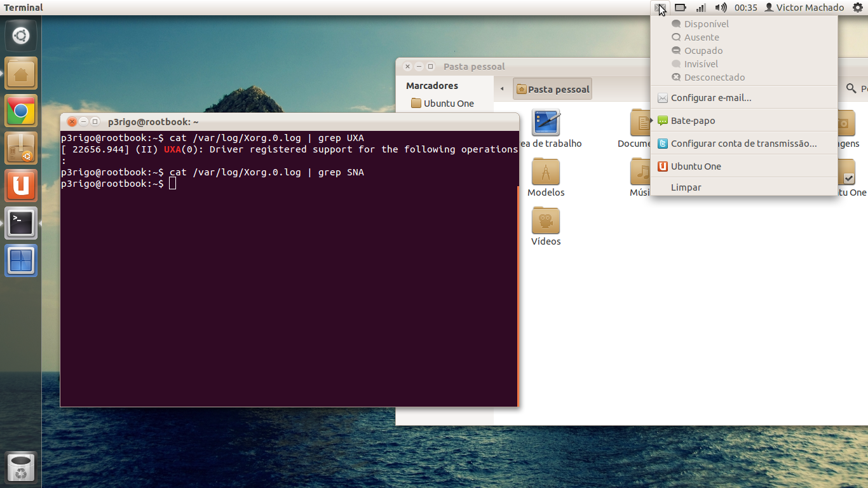
Task: Open the volume indicator menu
Action: click(x=721, y=8)
